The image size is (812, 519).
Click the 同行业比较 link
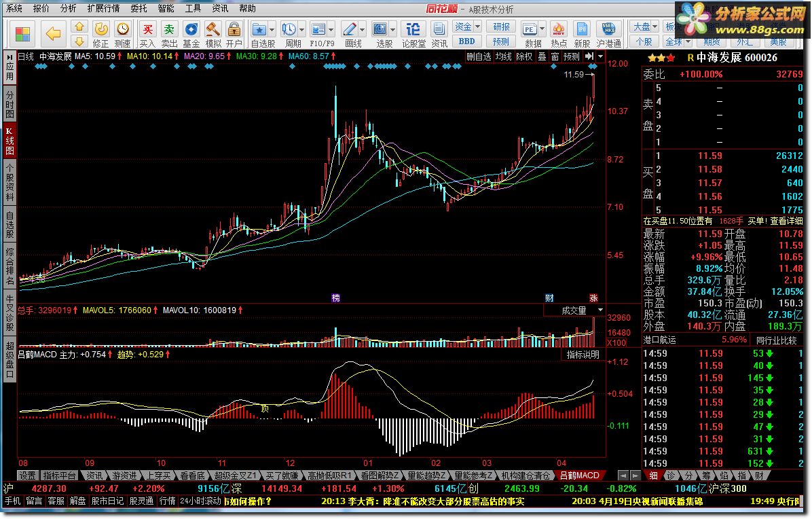[x=776, y=340]
